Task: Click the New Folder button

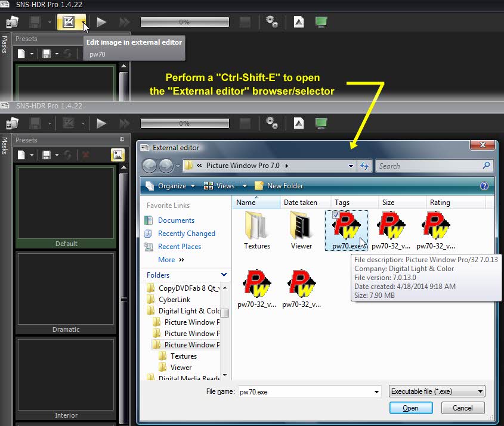Action: click(x=279, y=186)
